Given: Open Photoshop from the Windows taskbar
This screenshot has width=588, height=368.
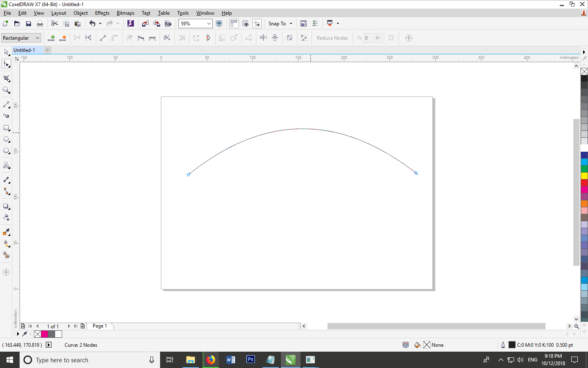Looking at the screenshot, I should (251, 360).
